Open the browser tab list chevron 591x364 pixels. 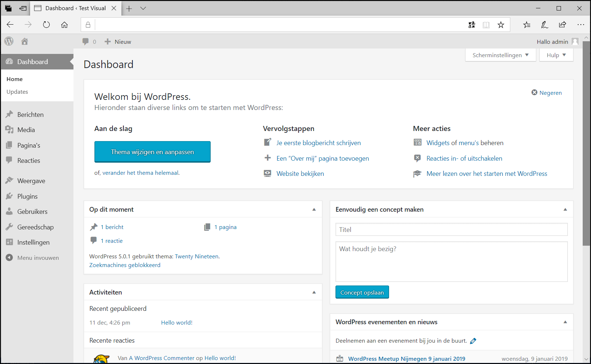coord(143,8)
